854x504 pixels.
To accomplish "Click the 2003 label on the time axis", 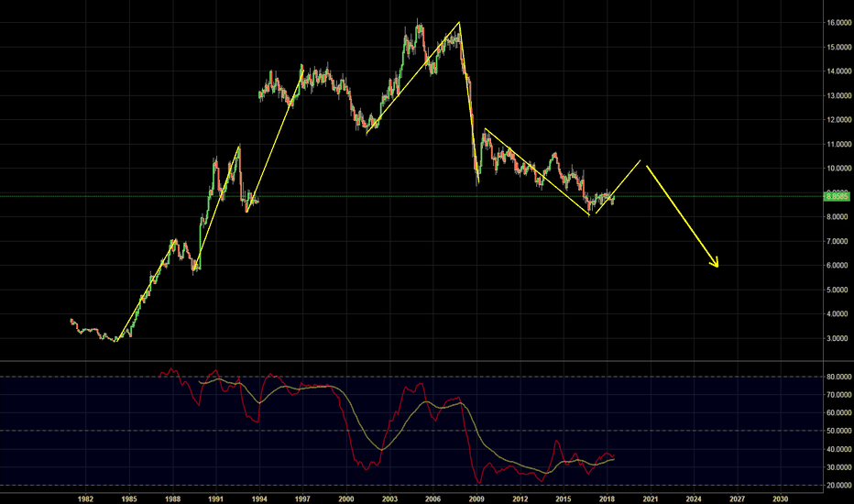I will point(389,499).
